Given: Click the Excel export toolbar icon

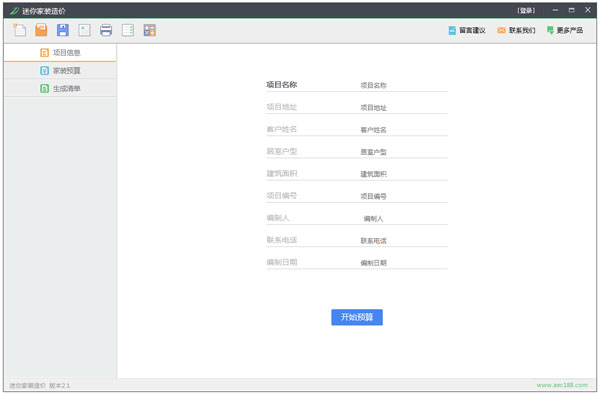Looking at the screenshot, I should tap(84, 30).
